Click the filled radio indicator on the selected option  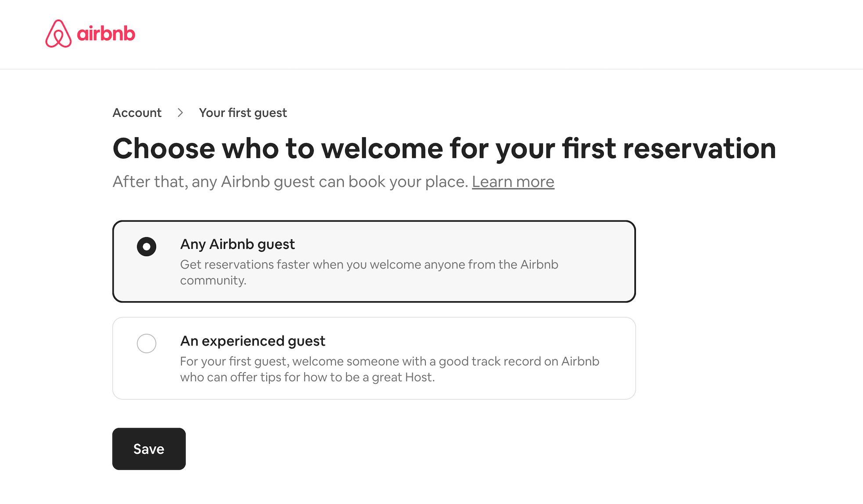click(147, 247)
